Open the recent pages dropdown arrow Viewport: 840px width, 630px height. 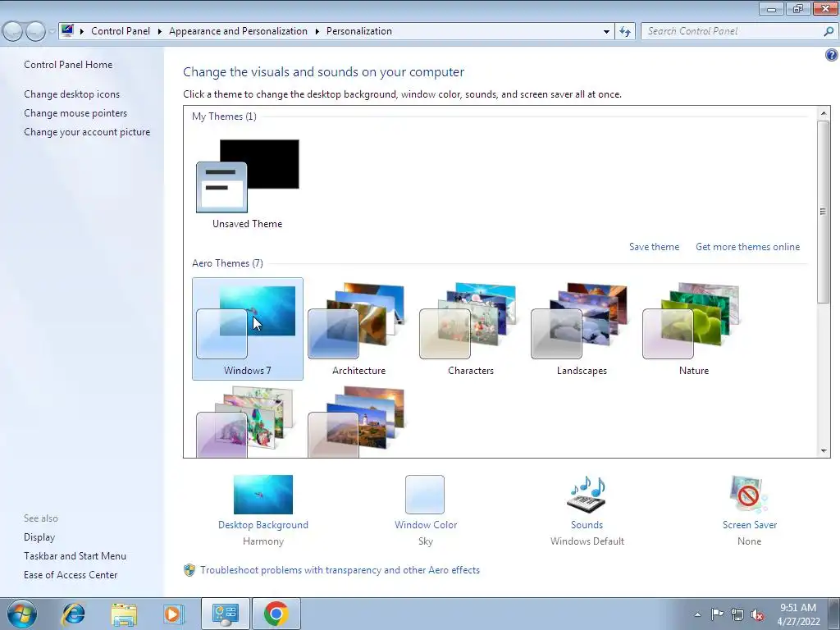point(52,32)
